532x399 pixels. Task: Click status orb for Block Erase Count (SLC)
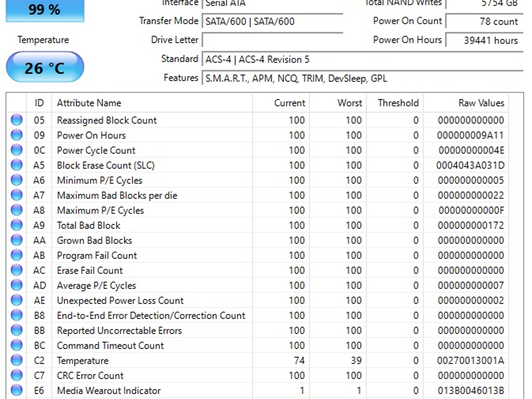tap(17, 165)
